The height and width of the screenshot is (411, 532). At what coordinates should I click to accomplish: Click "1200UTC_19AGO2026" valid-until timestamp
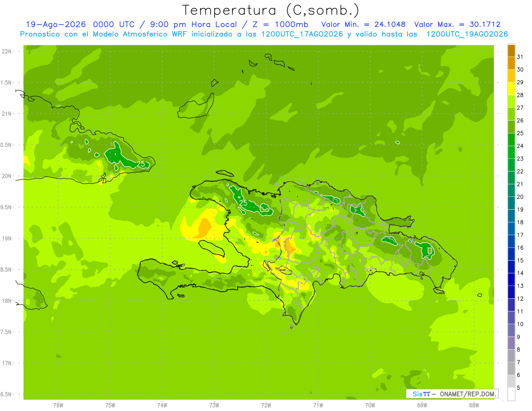pyautogui.click(x=467, y=34)
